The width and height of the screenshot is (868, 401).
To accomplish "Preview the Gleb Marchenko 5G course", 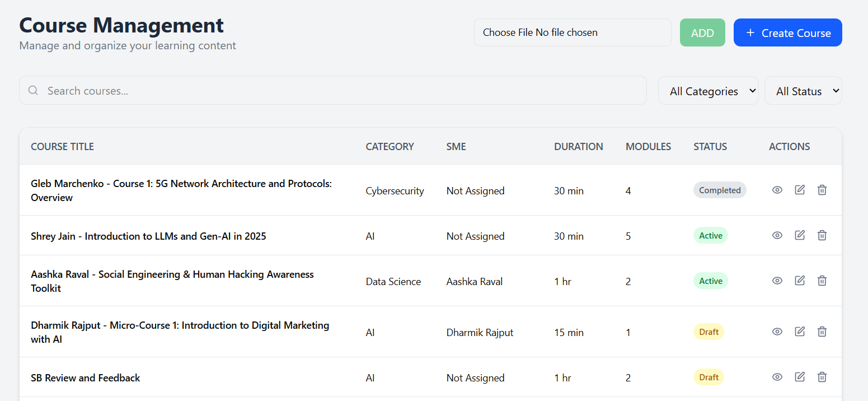I will (777, 189).
